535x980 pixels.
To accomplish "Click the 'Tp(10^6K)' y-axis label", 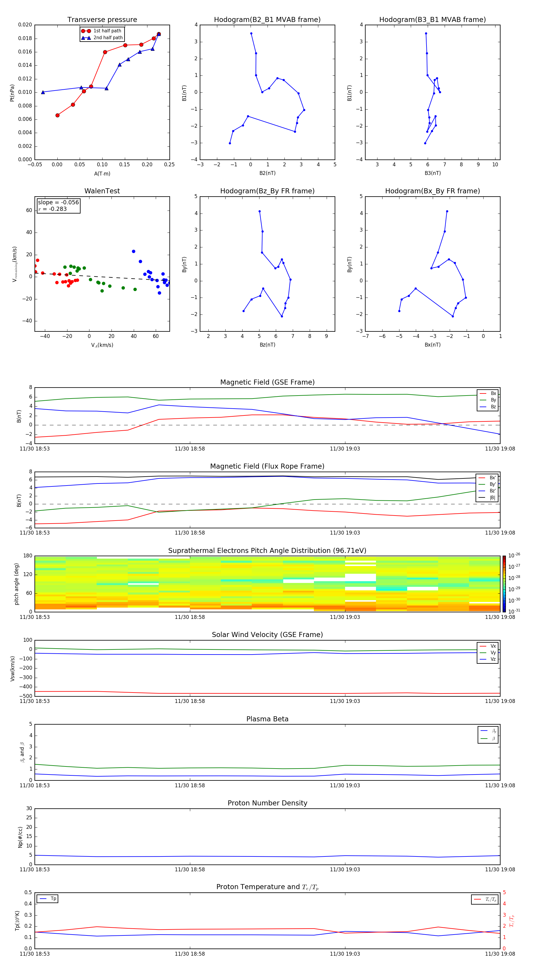I will point(17,921).
